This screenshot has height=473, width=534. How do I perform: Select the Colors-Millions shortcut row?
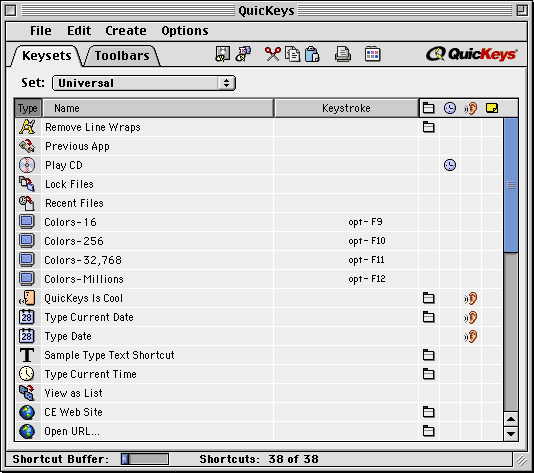pyautogui.click(x=259, y=279)
